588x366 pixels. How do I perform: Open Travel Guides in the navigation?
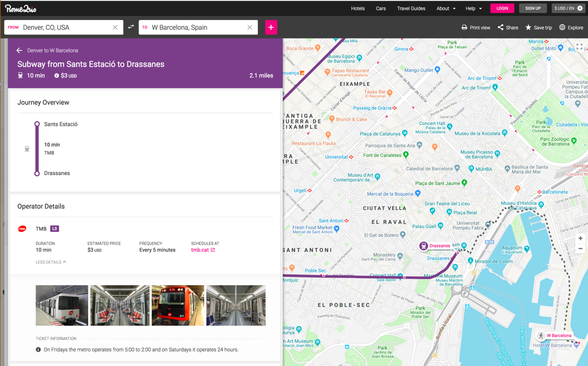(x=411, y=8)
